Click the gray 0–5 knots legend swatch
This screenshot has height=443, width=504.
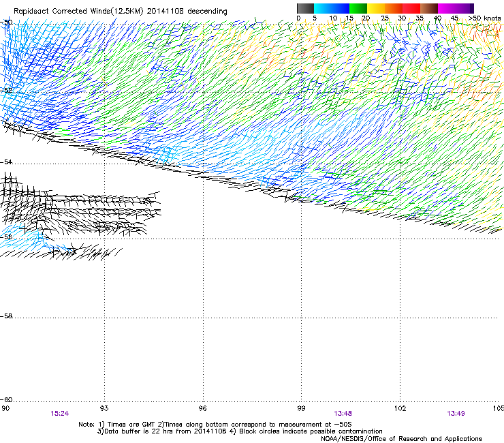click(305, 8)
